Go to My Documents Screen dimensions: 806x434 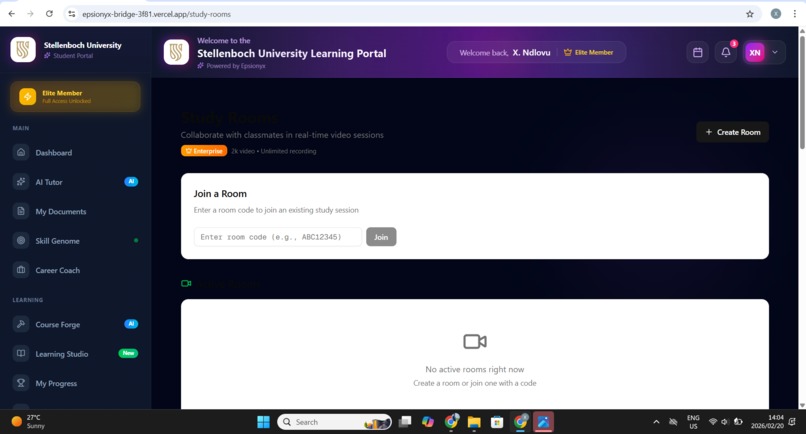tap(75, 211)
